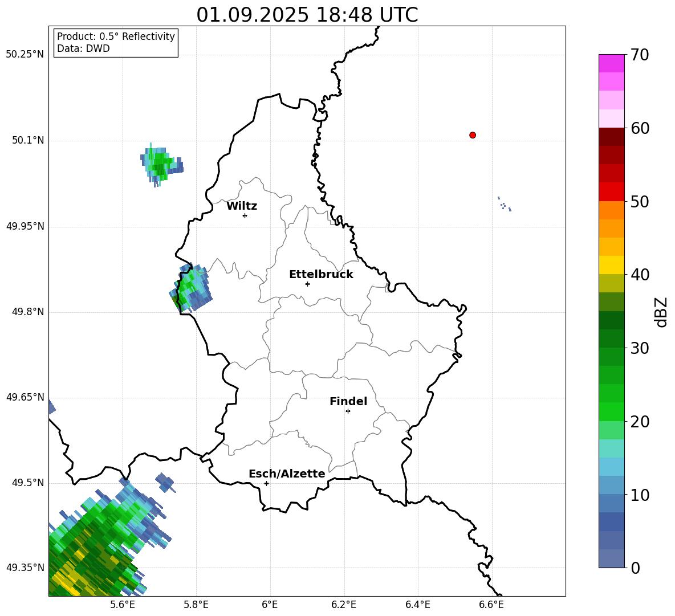Click the Wiltz city label
This screenshot has width=675, height=616.
point(242,206)
